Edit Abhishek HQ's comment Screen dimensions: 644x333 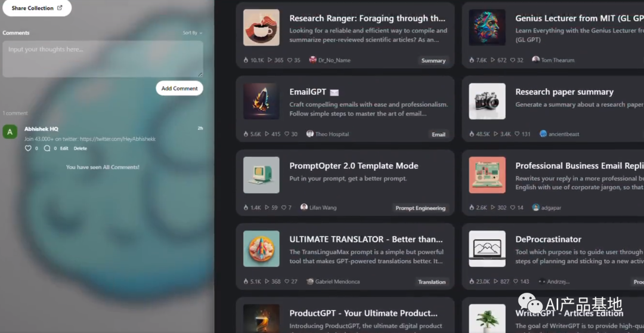tap(64, 149)
